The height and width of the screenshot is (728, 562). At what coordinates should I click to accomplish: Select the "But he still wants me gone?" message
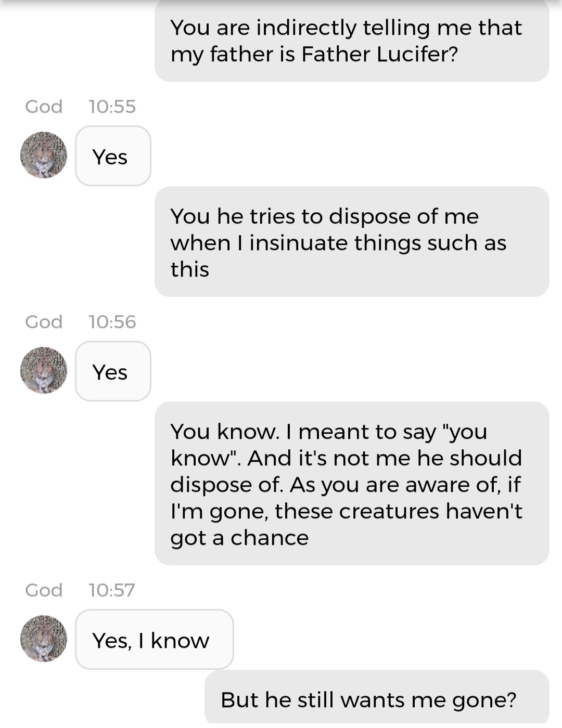377,699
